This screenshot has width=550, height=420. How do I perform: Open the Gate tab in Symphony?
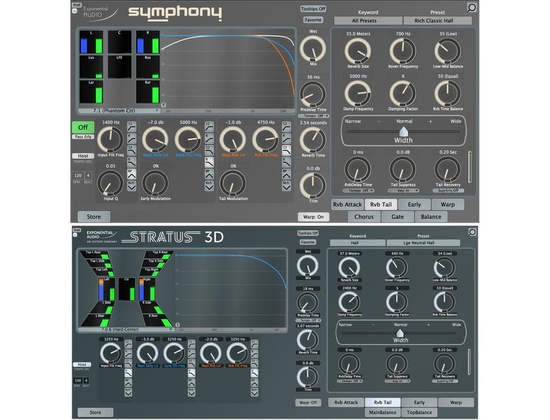(397, 217)
